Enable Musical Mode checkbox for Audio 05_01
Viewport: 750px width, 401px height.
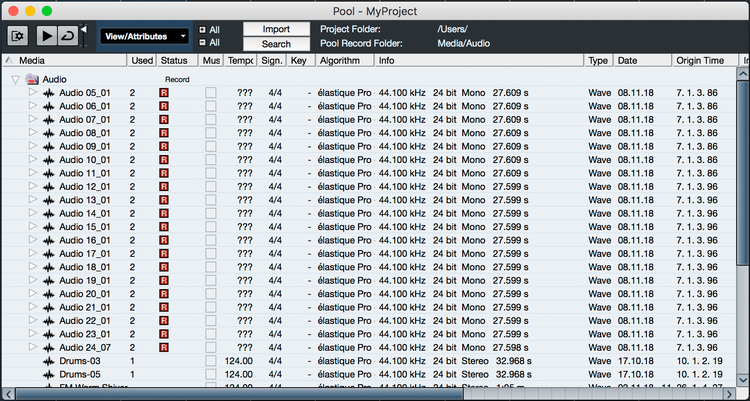[x=210, y=93]
